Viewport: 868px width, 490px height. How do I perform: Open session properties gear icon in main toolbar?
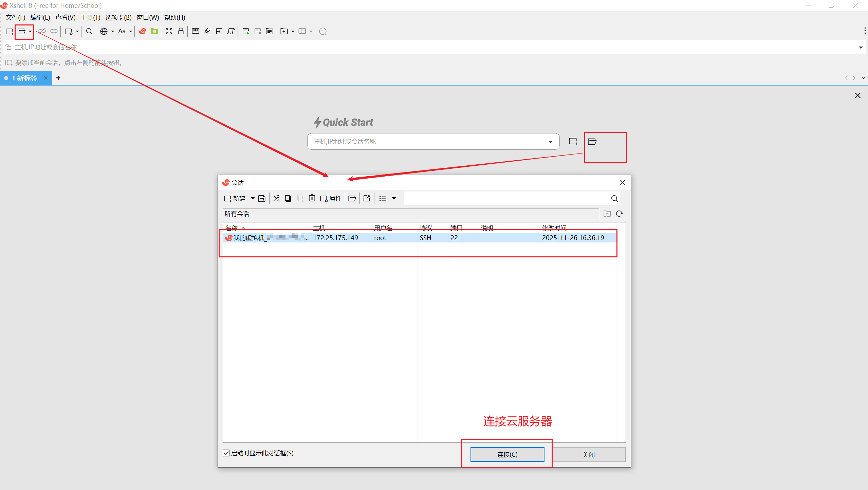(x=69, y=32)
